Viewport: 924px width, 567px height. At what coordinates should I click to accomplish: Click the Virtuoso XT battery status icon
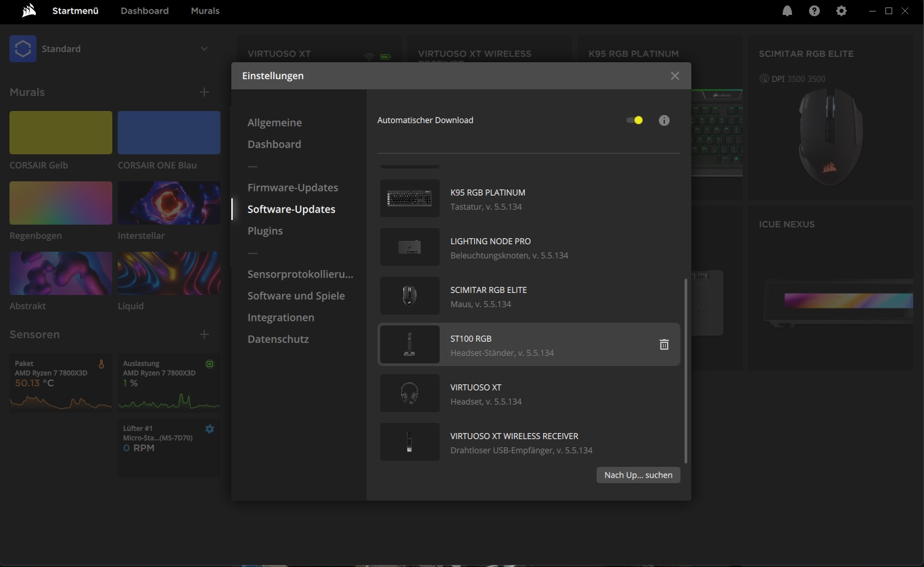(386, 57)
